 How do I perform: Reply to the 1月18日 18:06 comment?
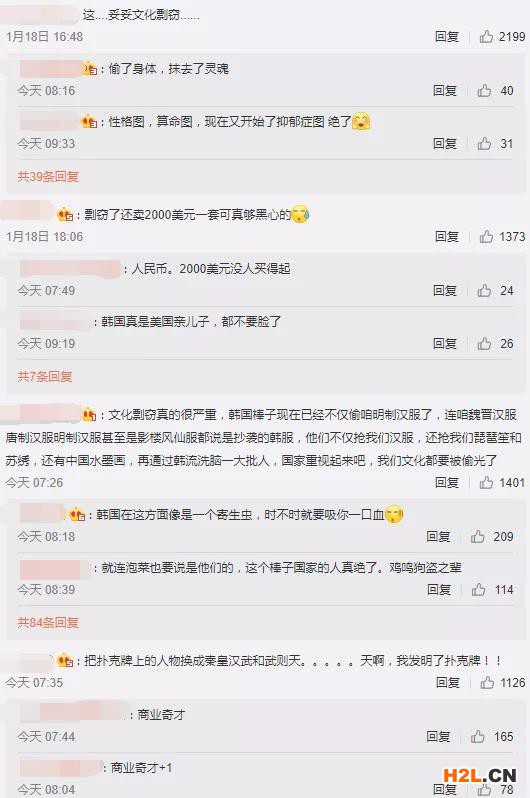tap(447, 236)
